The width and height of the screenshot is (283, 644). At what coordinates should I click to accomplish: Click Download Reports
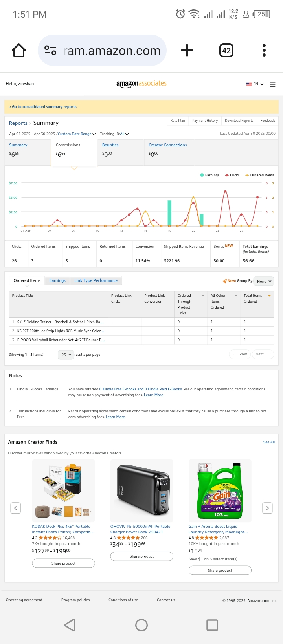(239, 121)
